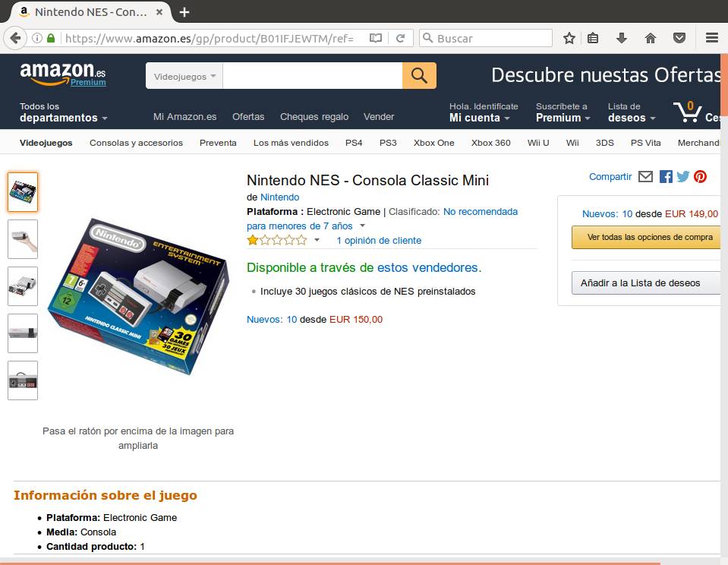
Task: Open the 1 opinión de cliente link
Action: pyautogui.click(x=379, y=241)
